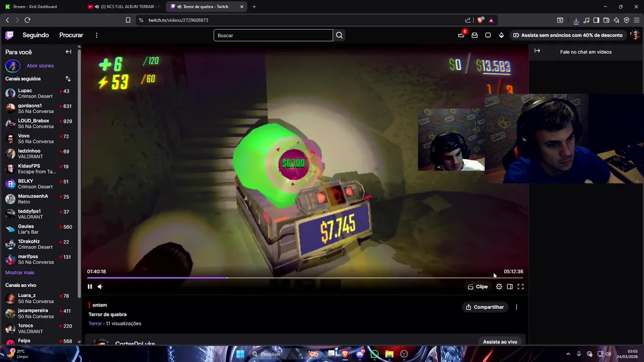Enter fullscreen on video player
This screenshot has width=644, height=362.
(x=521, y=287)
